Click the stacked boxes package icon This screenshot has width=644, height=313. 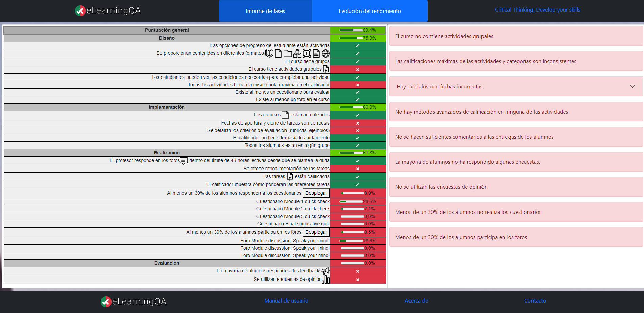(297, 53)
